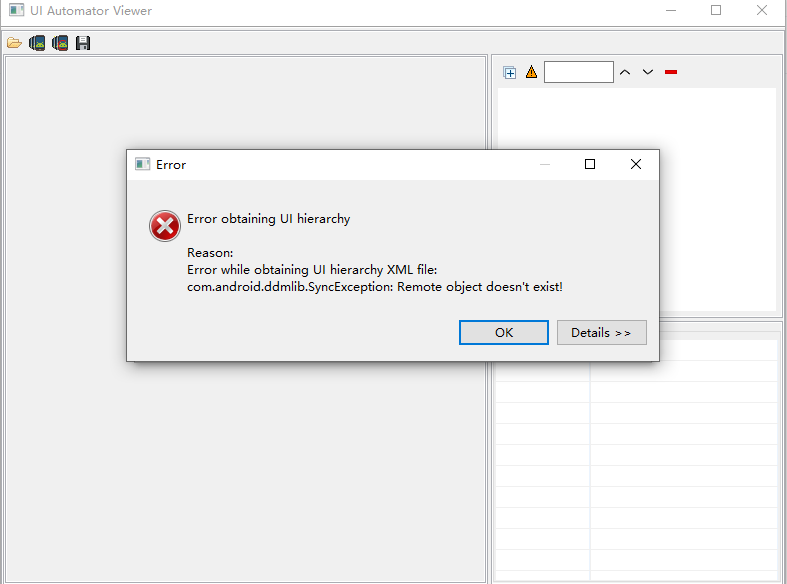Click the 'Remote object doesn't exist!' exception text
Image resolution: width=787 pixels, height=584 pixels.
click(x=480, y=287)
